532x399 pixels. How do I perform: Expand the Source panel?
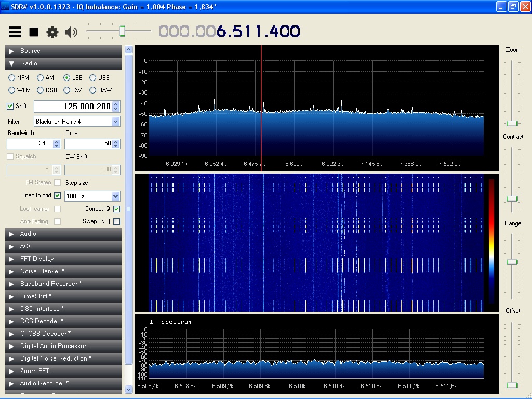coord(63,51)
